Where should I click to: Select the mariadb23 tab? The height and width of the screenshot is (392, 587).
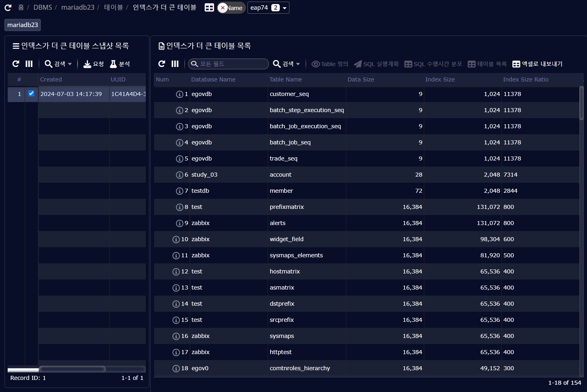click(23, 25)
